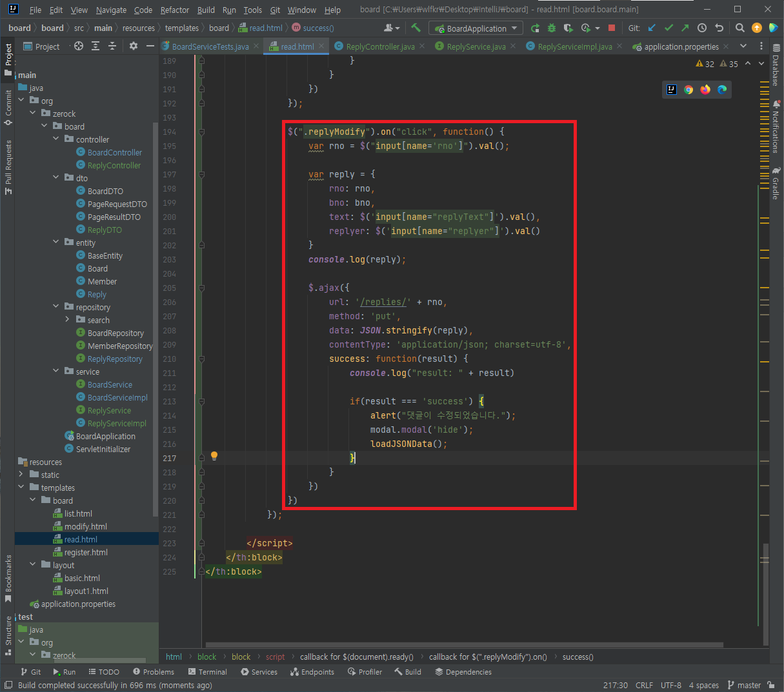Image resolution: width=784 pixels, height=692 pixels.
Task: Collapse the entity package
Action: [x=56, y=242]
